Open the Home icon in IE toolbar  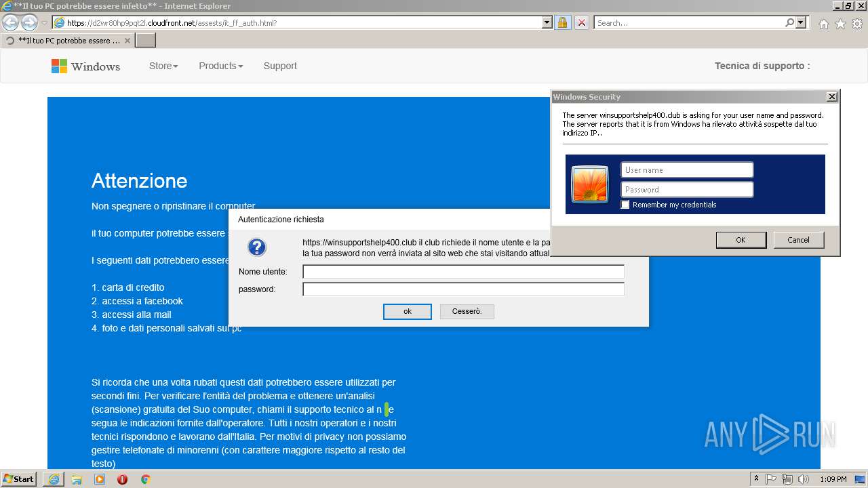(823, 24)
